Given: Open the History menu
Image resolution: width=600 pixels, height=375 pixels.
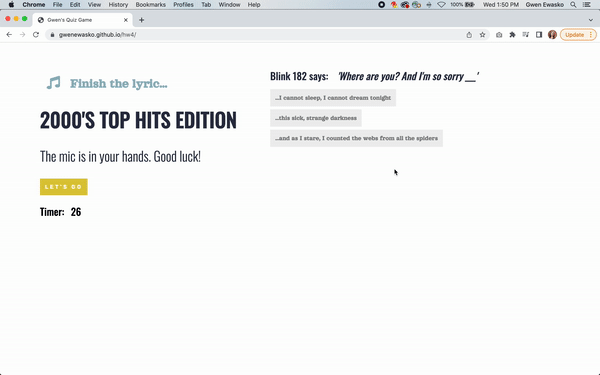Looking at the screenshot, I should pyautogui.click(x=118, y=5).
